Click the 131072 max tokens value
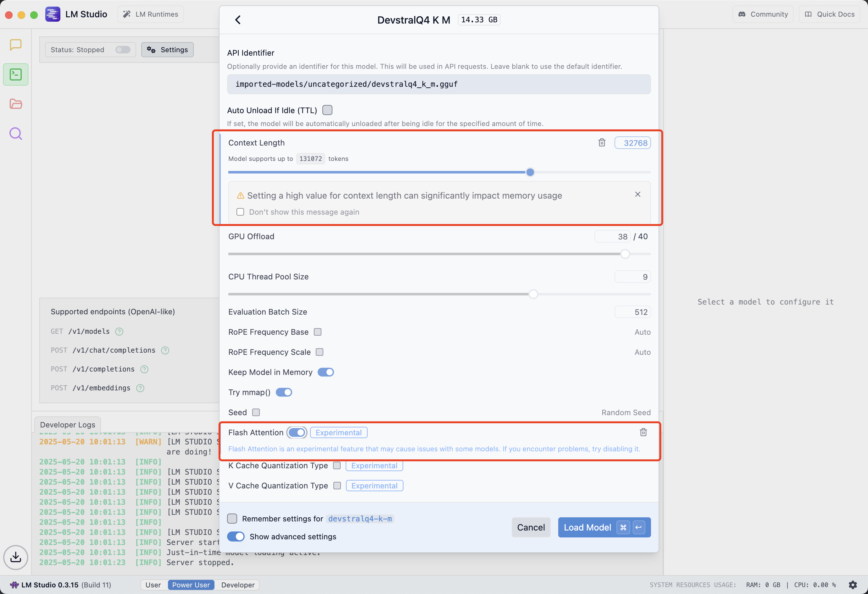Screen dimensions: 868x594 (310, 159)
